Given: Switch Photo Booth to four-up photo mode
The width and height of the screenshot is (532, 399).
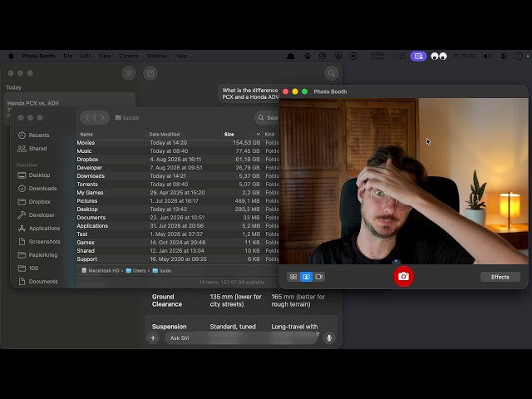Looking at the screenshot, I should 293,277.
